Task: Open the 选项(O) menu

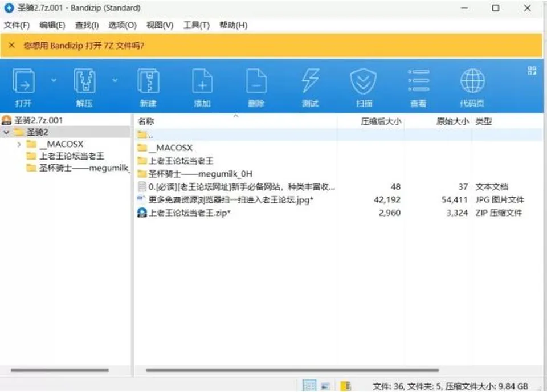Action: (x=123, y=25)
